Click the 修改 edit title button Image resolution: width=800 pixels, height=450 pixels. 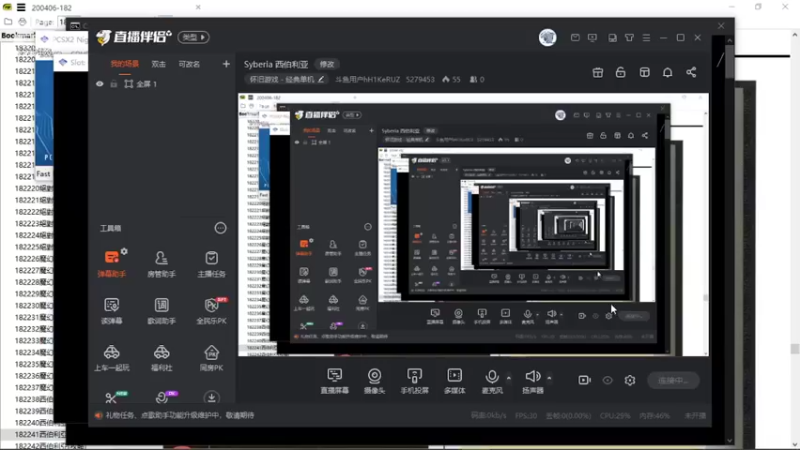[327, 64]
